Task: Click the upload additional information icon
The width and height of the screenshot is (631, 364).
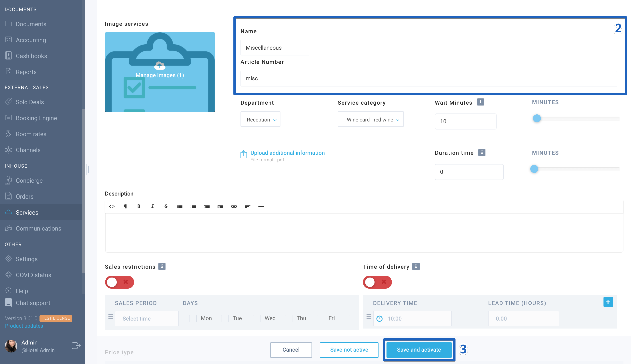Action: (243, 154)
